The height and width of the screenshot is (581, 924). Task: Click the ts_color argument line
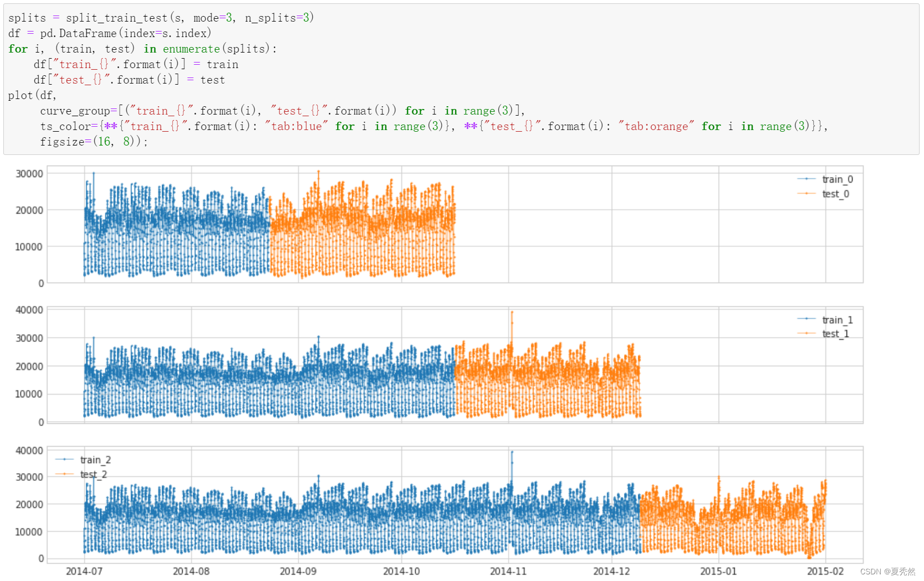[x=434, y=126]
